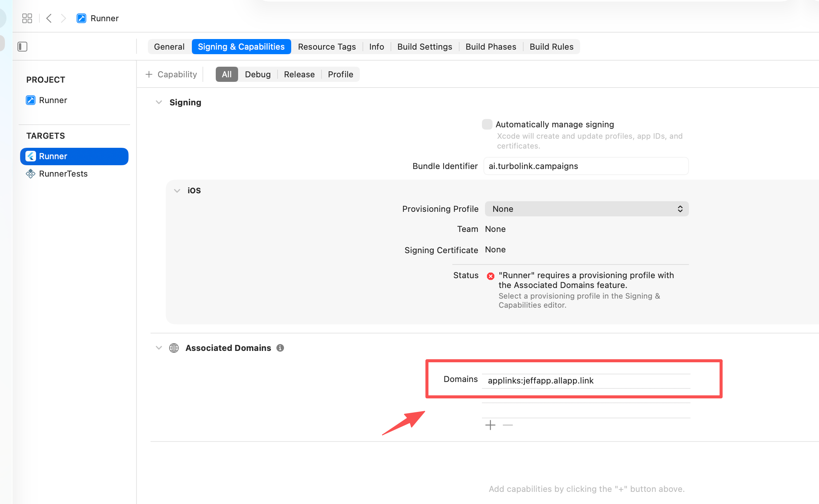Add a domain with plus button

pyautogui.click(x=490, y=425)
